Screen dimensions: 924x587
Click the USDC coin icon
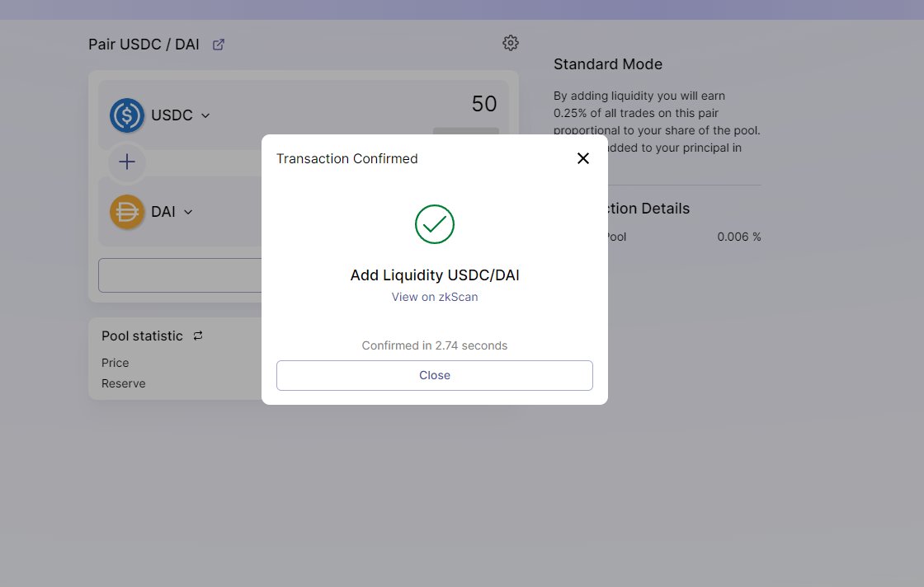(x=127, y=115)
